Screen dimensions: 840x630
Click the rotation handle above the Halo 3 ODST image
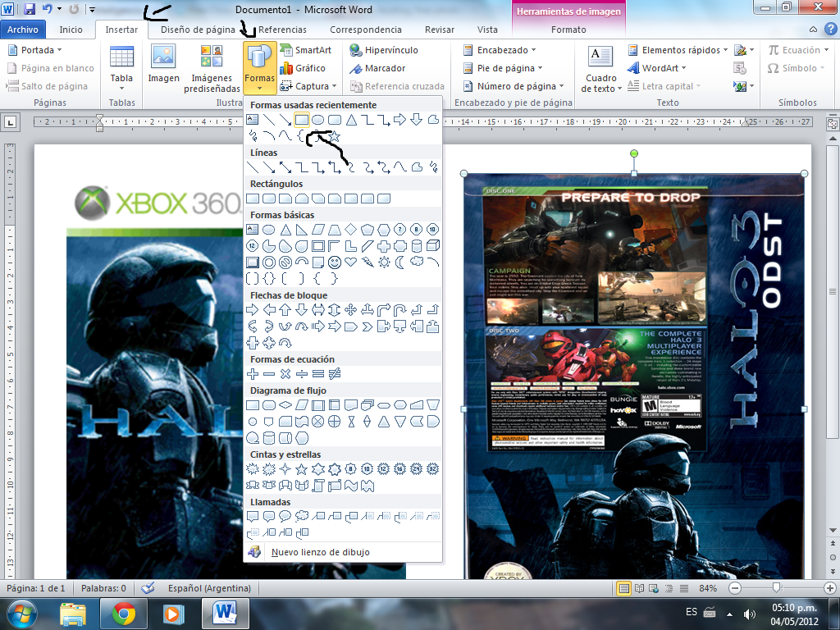coord(634,153)
